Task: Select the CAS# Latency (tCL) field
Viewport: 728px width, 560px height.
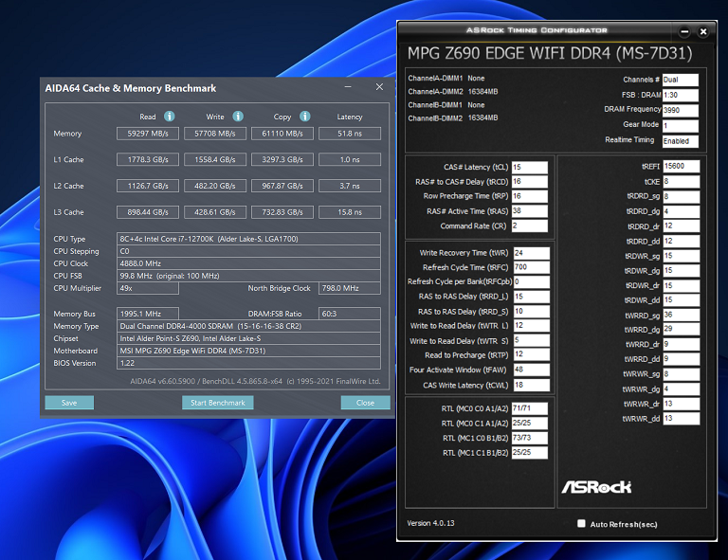Action: point(530,167)
